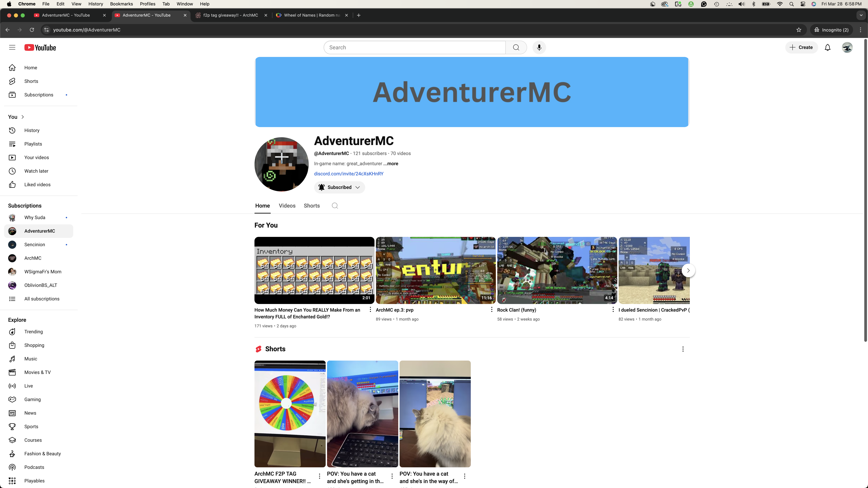This screenshot has height=488, width=868.
Task: Open Sports in Explore
Action: [39, 426]
